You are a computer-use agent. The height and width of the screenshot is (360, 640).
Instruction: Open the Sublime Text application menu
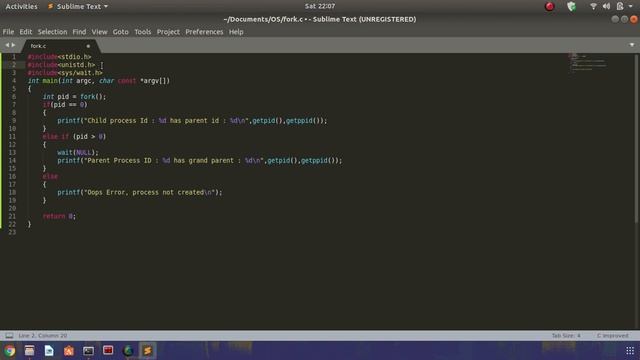[78, 6]
